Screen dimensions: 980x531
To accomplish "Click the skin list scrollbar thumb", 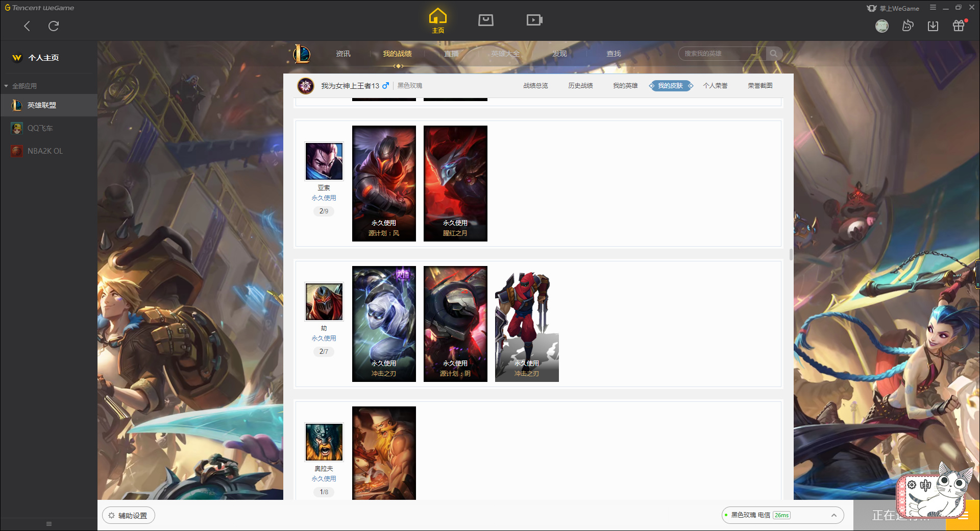I will [x=791, y=254].
